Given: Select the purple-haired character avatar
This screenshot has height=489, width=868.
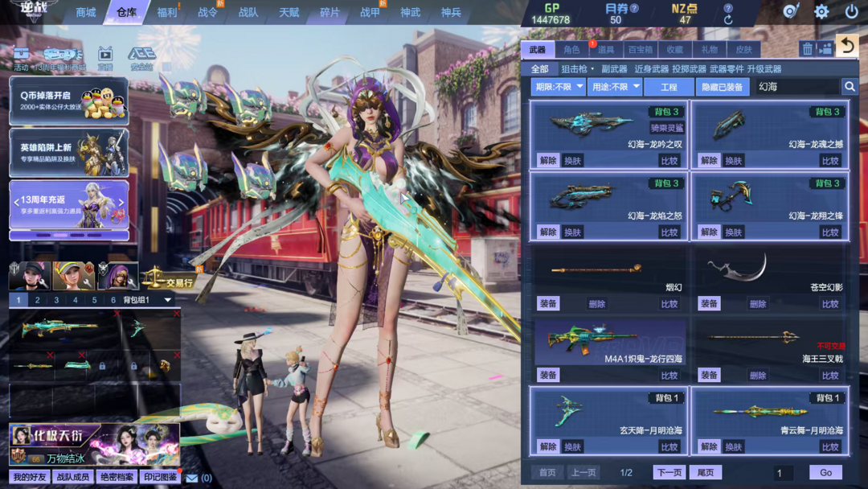Looking at the screenshot, I should point(118,276).
